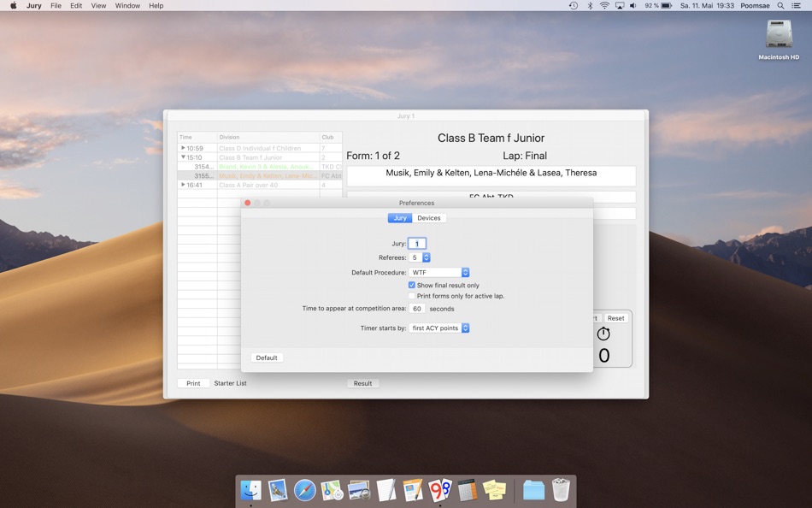Viewport: 812px width, 508px height.
Task: Switch to the Devices tab
Action: (x=429, y=217)
